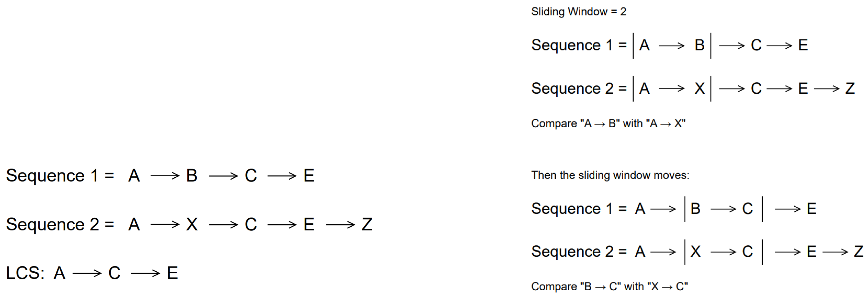Click letter E ending the LCS line
Image resolution: width=868 pixels, height=296 pixels.
tap(172, 273)
